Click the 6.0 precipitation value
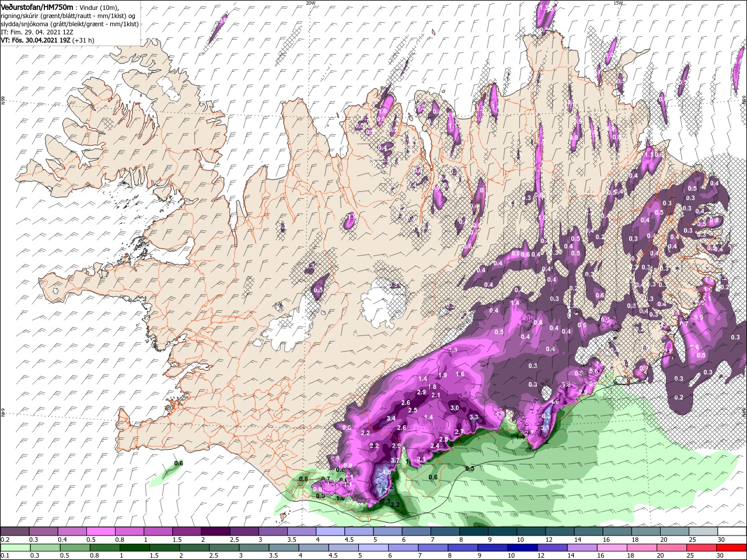The height and width of the screenshot is (560, 747). (546, 416)
